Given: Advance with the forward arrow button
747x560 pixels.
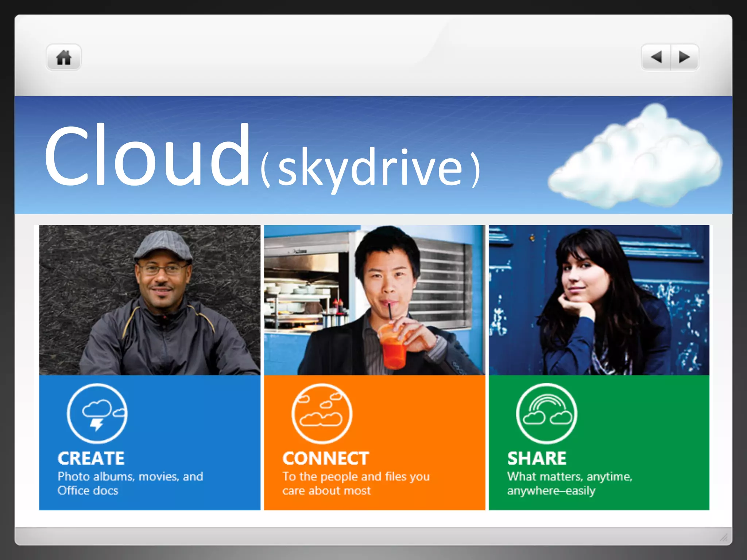Looking at the screenshot, I should 684,57.
